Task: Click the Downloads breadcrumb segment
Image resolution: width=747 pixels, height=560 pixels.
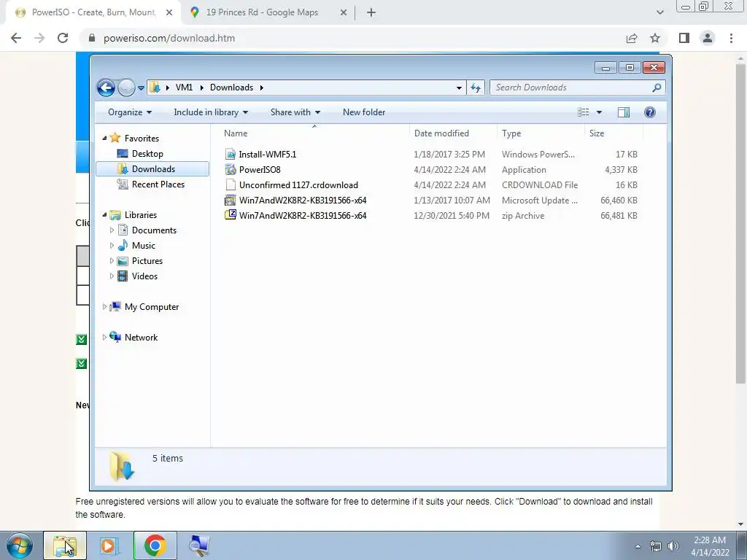Action: tap(231, 87)
